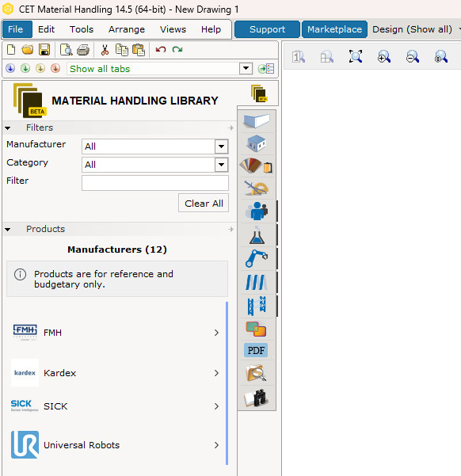The image size is (461, 476).
Task: Click the tab list icon beside dropdown
Action: (x=266, y=69)
